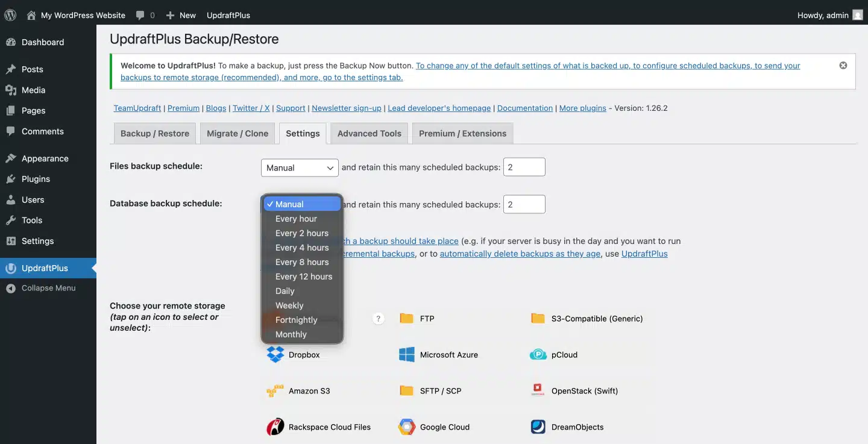Switch to the Backup / Restore tab
This screenshot has height=444, width=868.
point(155,134)
